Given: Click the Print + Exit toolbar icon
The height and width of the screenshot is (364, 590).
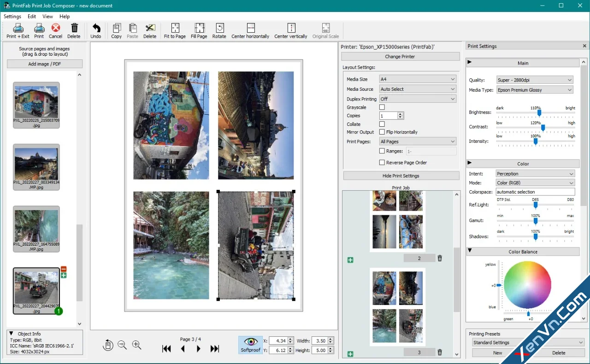Looking at the screenshot, I should pyautogui.click(x=18, y=30).
